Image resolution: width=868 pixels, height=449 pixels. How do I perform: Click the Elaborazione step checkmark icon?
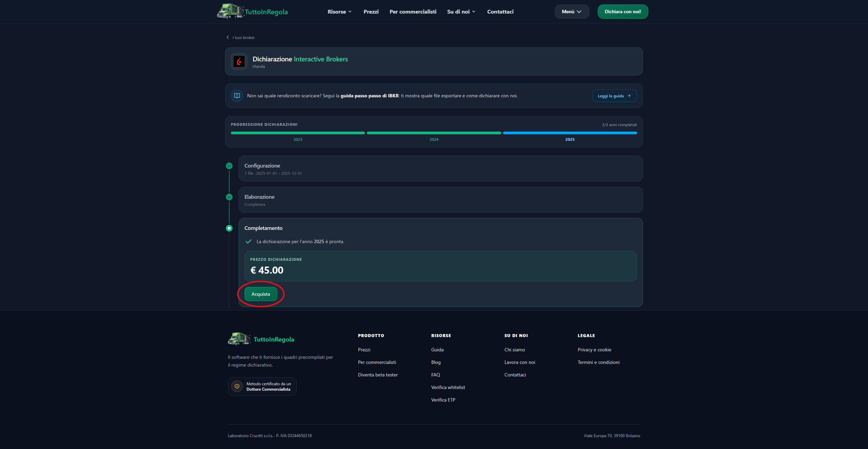[x=229, y=197]
